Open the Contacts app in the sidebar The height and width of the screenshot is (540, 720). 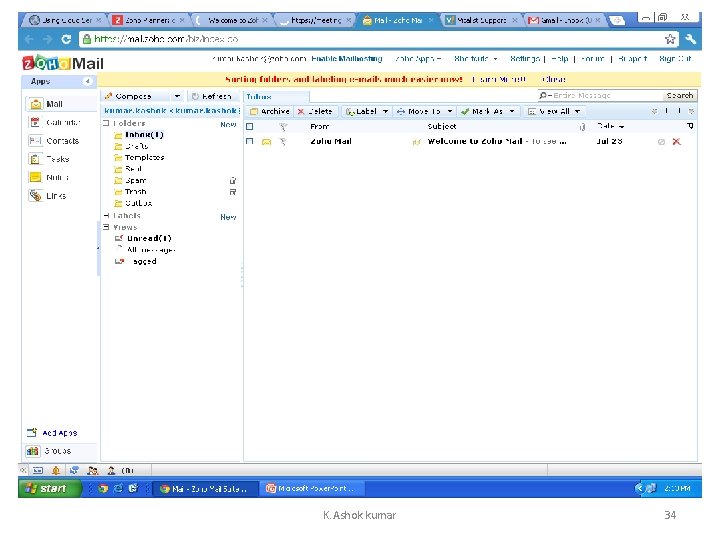click(x=54, y=141)
